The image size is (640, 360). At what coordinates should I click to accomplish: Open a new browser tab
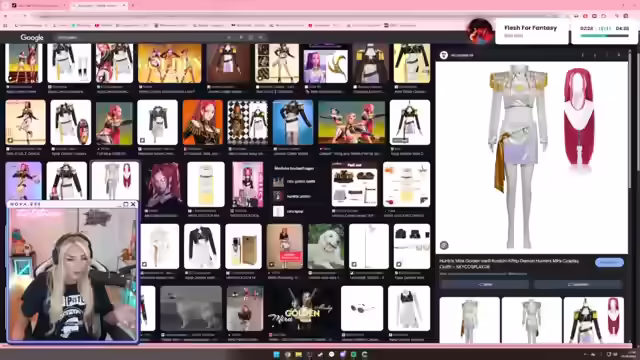[133, 5]
